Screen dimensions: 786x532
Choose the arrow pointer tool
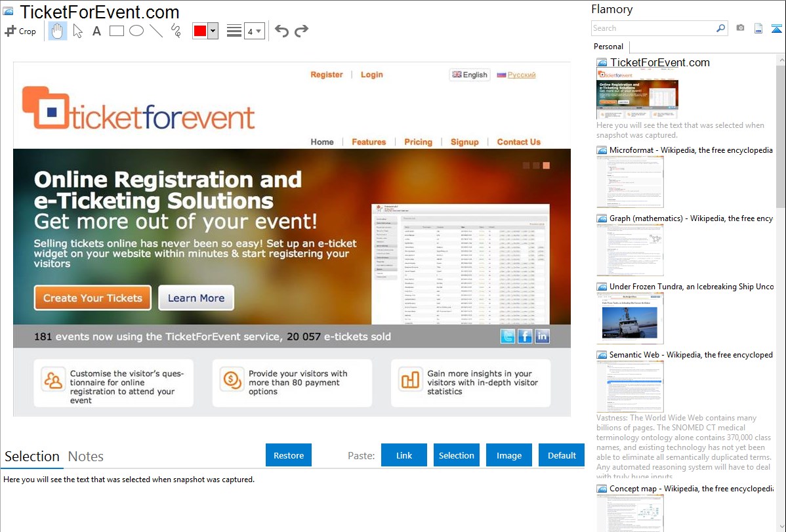77,31
